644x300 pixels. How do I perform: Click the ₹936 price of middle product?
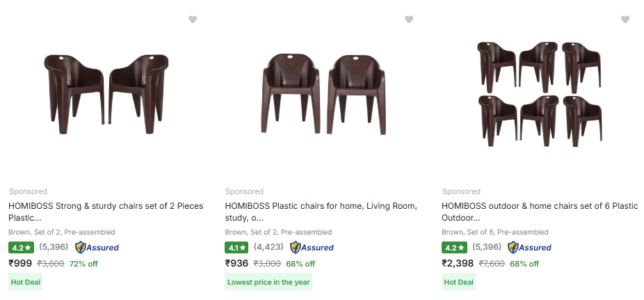pyautogui.click(x=237, y=263)
